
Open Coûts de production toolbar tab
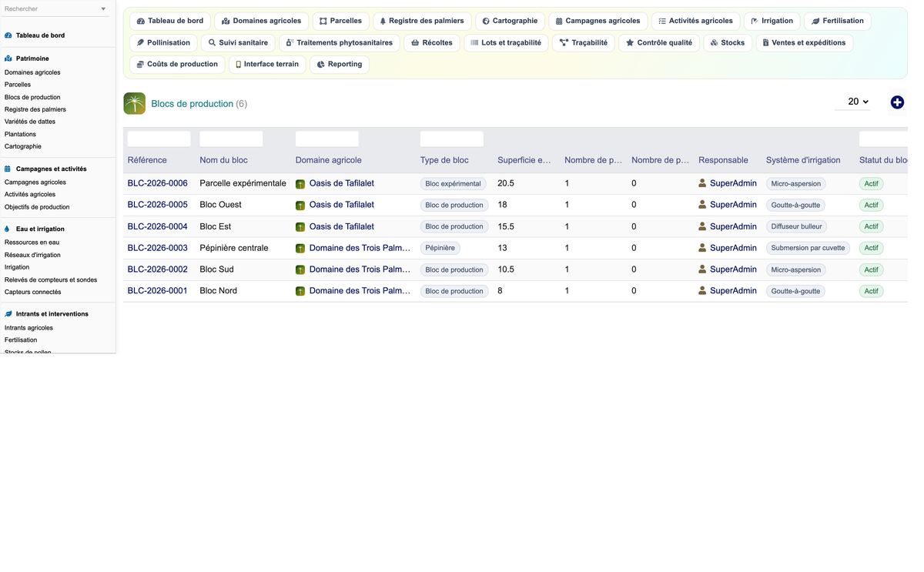177,64
